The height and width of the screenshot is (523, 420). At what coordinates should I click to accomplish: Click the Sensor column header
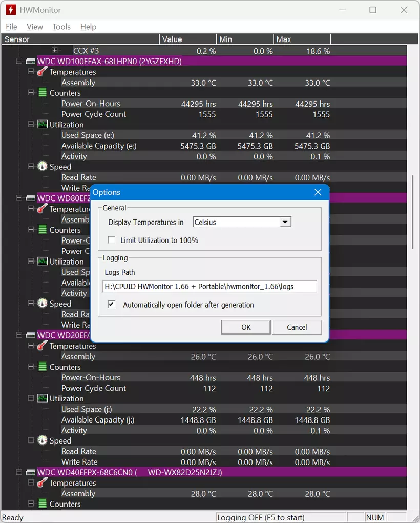pyautogui.click(x=80, y=39)
